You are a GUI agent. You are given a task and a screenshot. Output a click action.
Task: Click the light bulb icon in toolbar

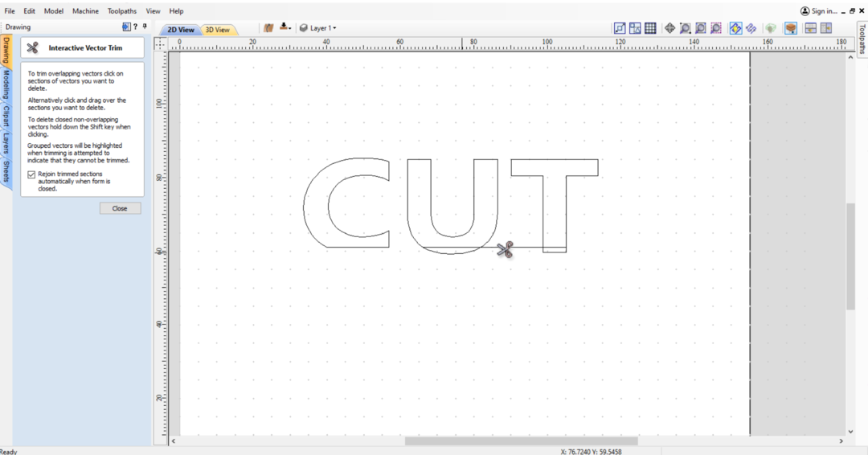[770, 28]
